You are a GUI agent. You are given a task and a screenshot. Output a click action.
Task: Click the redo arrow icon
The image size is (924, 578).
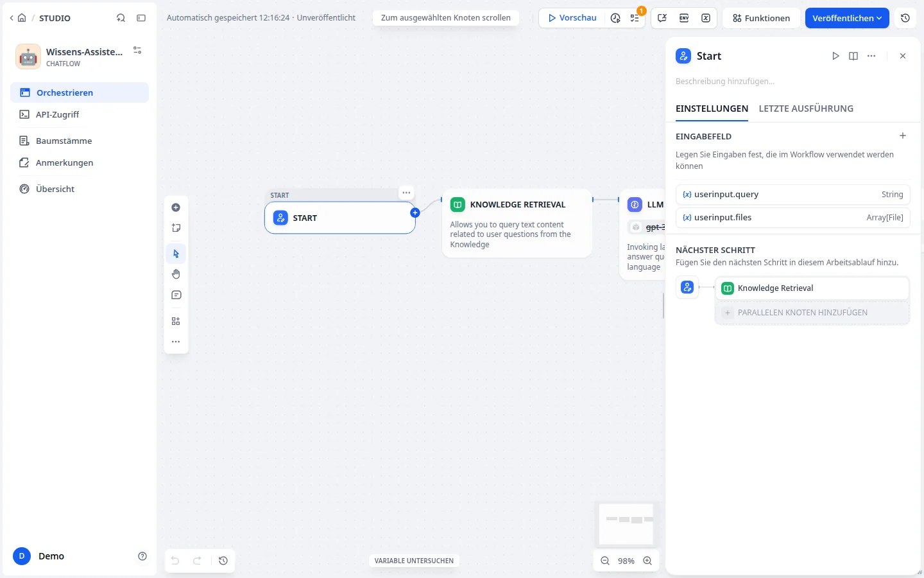(198, 561)
